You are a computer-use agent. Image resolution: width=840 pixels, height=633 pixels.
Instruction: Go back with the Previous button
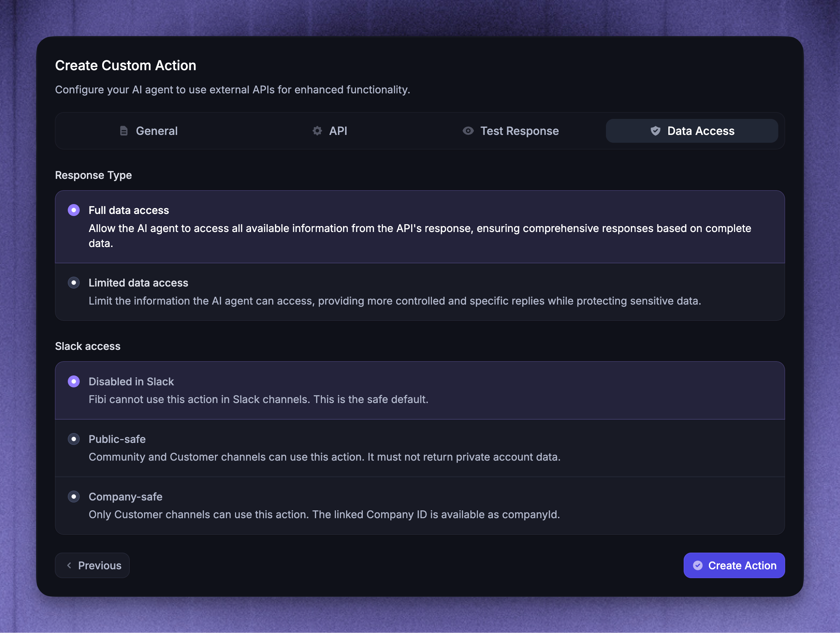click(x=92, y=566)
